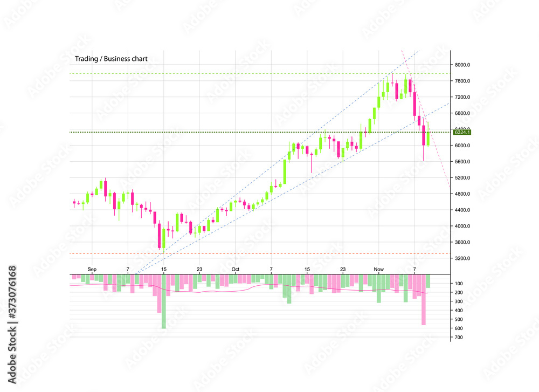Viewport: 539px width, 392px height.
Task: Click the 500 volume axis label
Action: [x=459, y=319]
